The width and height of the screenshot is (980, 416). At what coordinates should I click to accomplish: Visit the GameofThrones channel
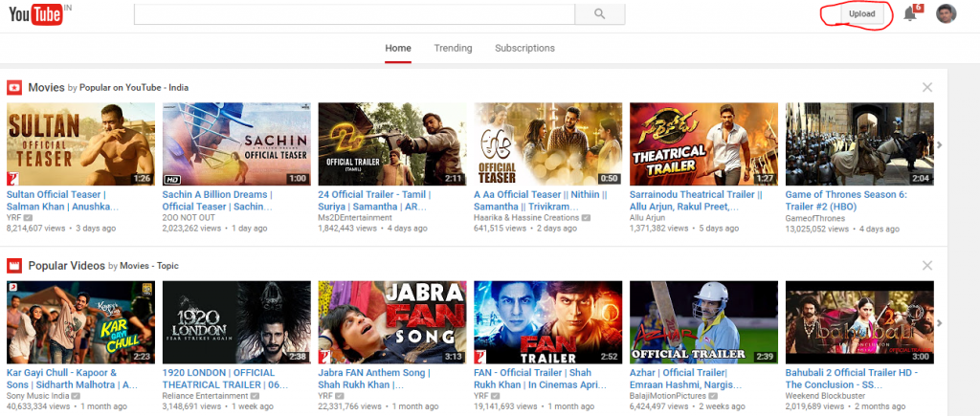(815, 218)
